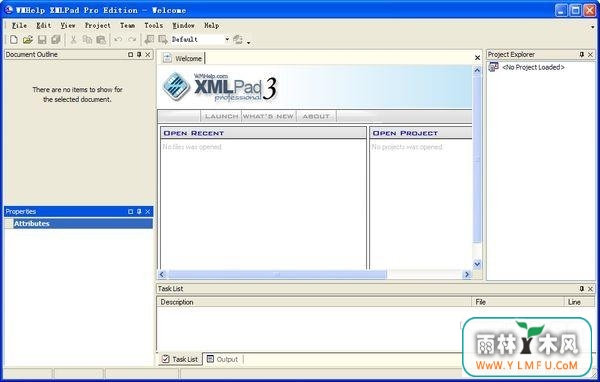Sort tasks by the Line column

click(579, 302)
